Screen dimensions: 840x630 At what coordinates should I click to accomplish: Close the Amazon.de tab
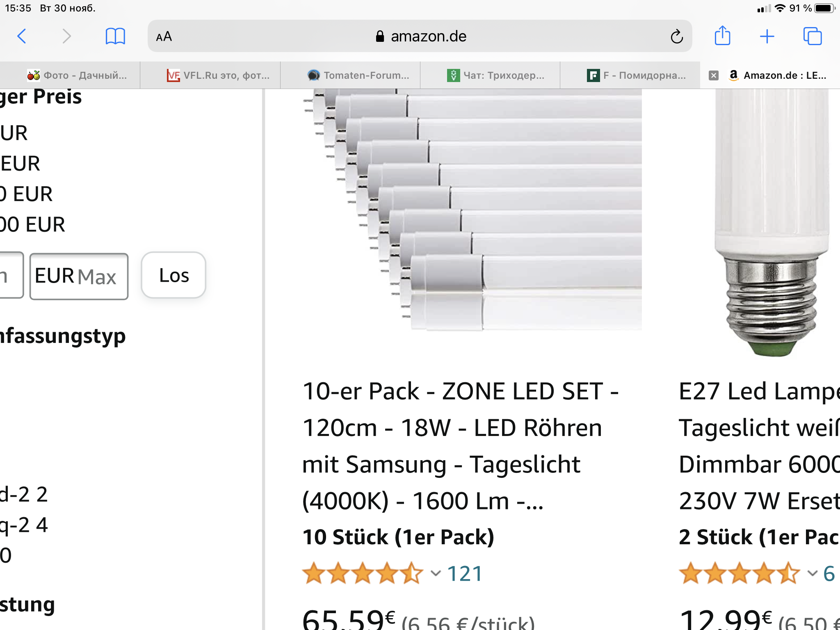tap(714, 75)
